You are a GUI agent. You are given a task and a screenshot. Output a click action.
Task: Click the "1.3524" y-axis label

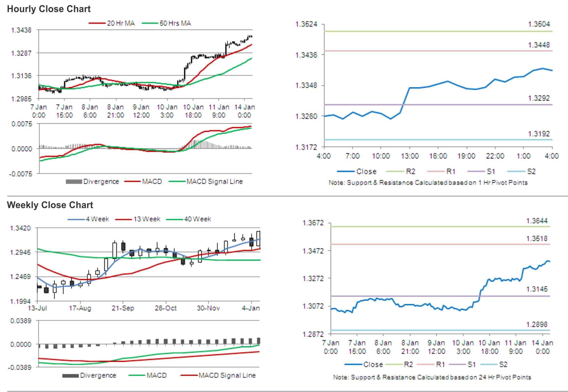(306, 24)
